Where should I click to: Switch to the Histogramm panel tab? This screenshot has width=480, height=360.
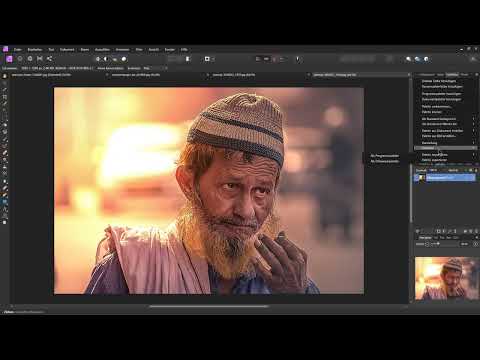point(427,75)
